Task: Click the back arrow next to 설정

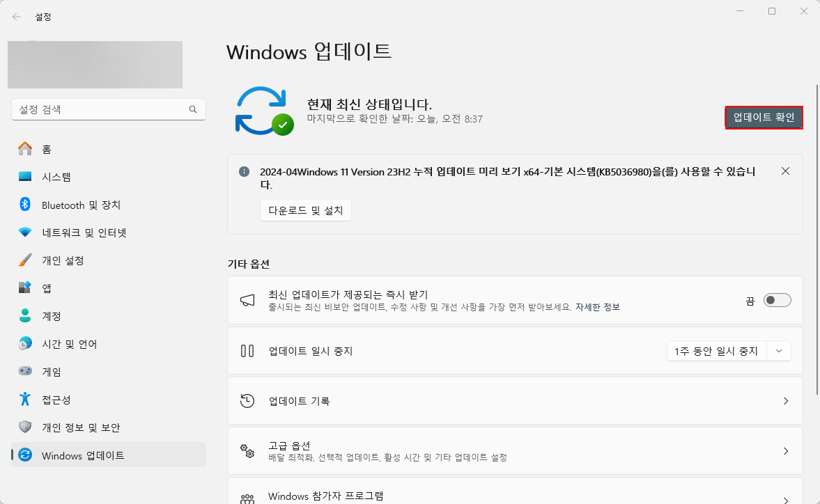Action: coord(17,17)
